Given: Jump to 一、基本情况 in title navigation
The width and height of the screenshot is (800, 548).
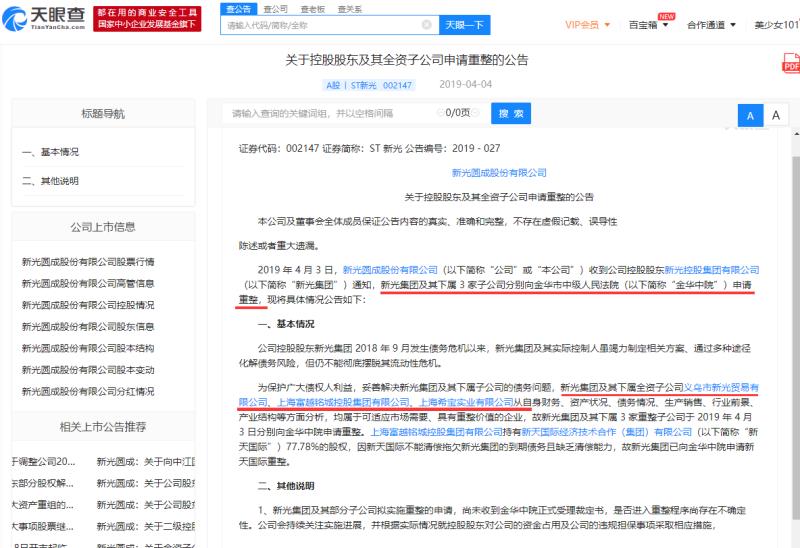Looking at the screenshot, I should [x=51, y=152].
